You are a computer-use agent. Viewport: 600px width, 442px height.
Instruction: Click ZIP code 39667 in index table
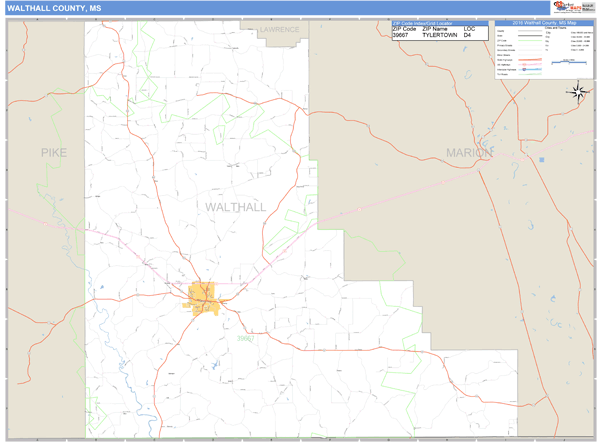pyautogui.click(x=402, y=35)
